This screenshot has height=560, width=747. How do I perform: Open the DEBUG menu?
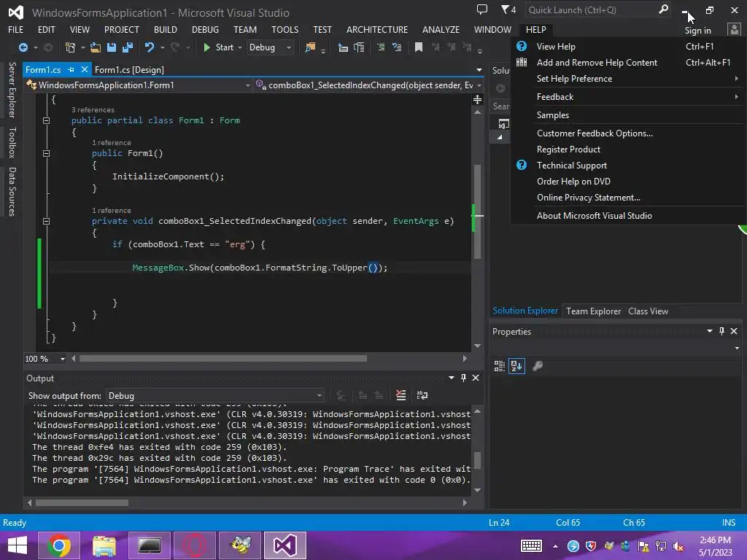pos(205,29)
